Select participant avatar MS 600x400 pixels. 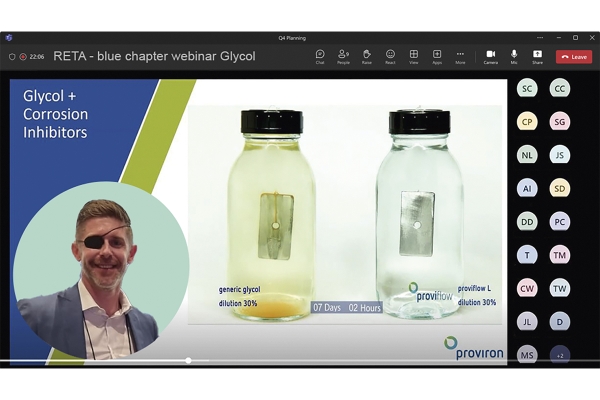tap(527, 355)
